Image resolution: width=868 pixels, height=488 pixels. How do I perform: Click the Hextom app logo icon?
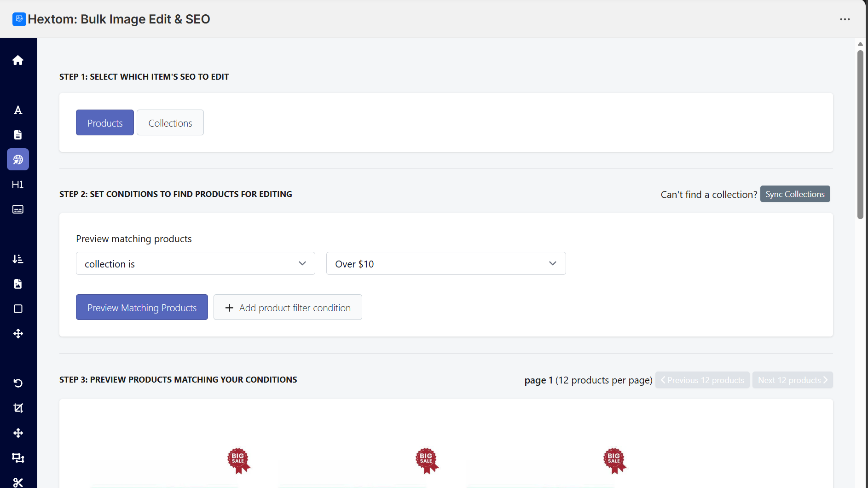pos(19,19)
